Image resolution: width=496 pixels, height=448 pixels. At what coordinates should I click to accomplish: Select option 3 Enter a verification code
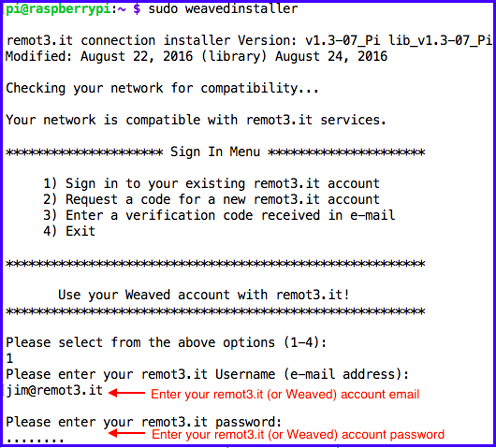click(219, 215)
